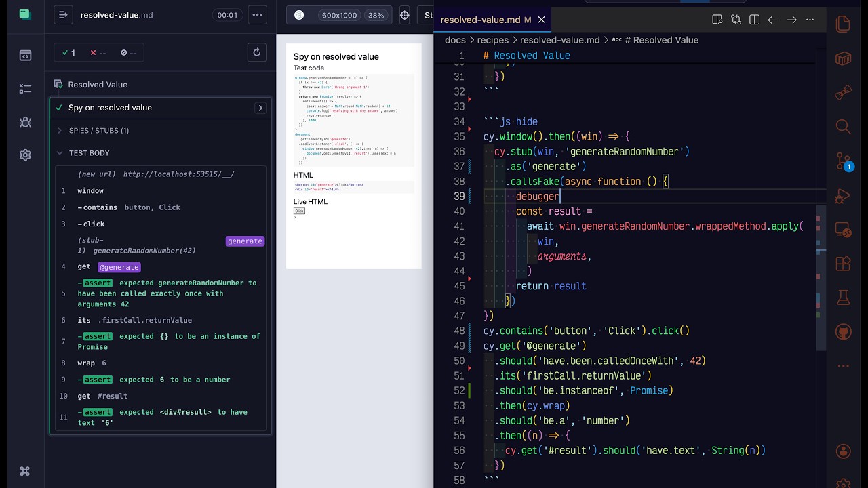Open Testing flask icon in VS Code
The height and width of the screenshot is (488, 868).
coord(844,298)
